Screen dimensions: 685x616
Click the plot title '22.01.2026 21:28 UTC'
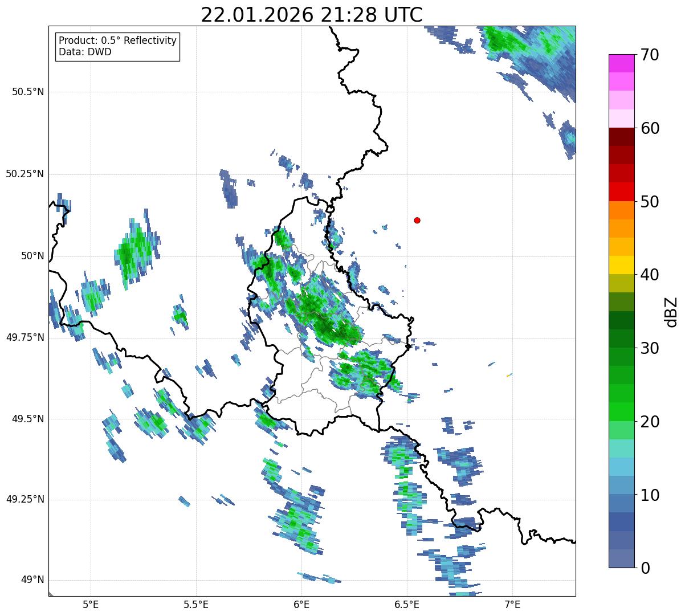pyautogui.click(x=312, y=15)
